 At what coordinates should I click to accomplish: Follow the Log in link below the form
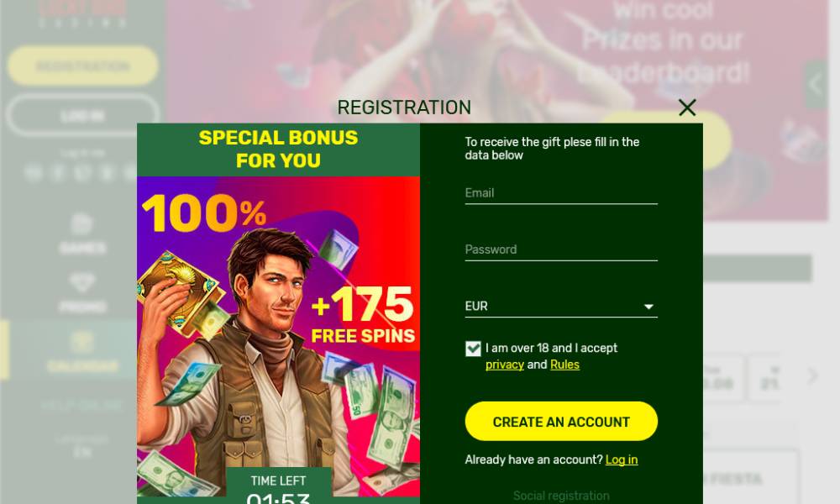(x=622, y=460)
